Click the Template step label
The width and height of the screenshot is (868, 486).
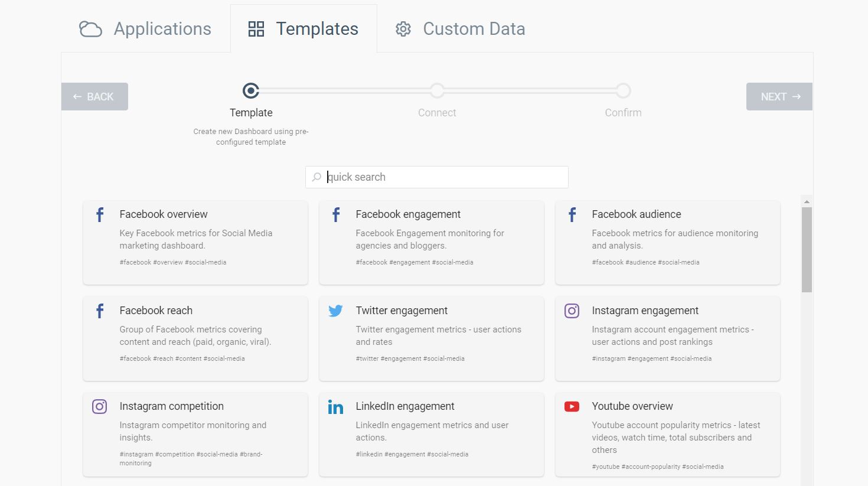251,113
